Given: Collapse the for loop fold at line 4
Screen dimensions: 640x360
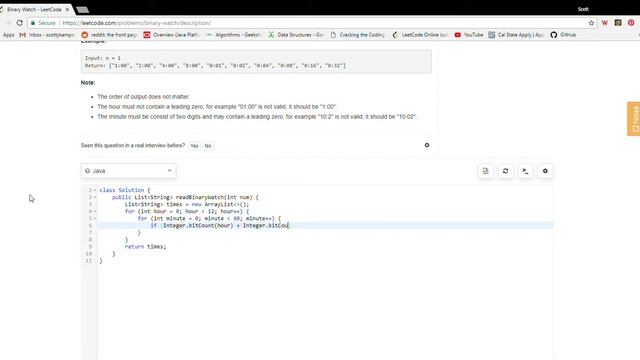Looking at the screenshot, I should (x=95, y=211).
